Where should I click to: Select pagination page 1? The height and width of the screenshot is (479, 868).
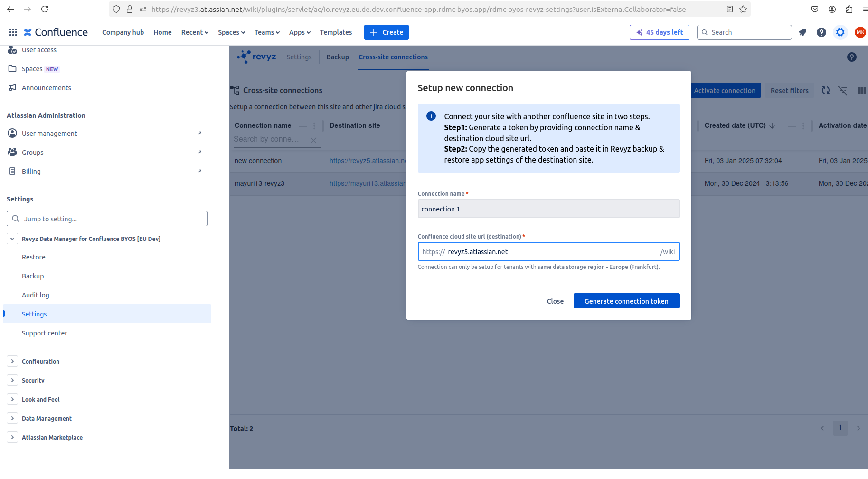pos(840,428)
